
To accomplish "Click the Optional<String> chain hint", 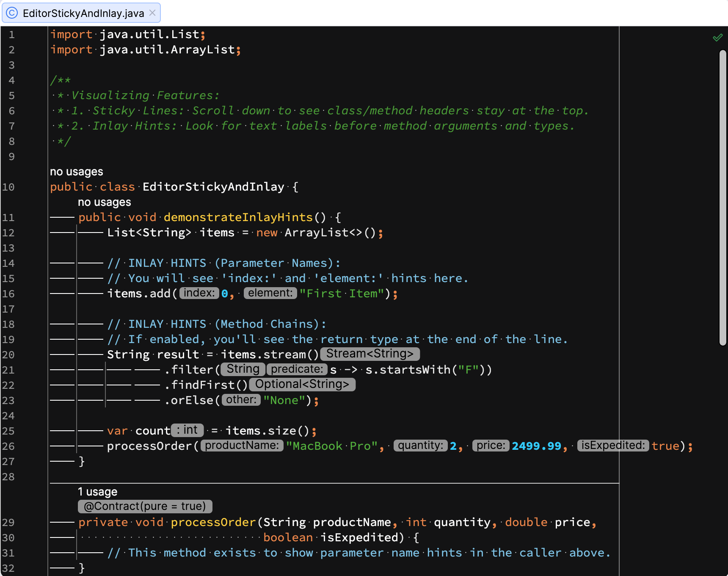I will point(302,384).
